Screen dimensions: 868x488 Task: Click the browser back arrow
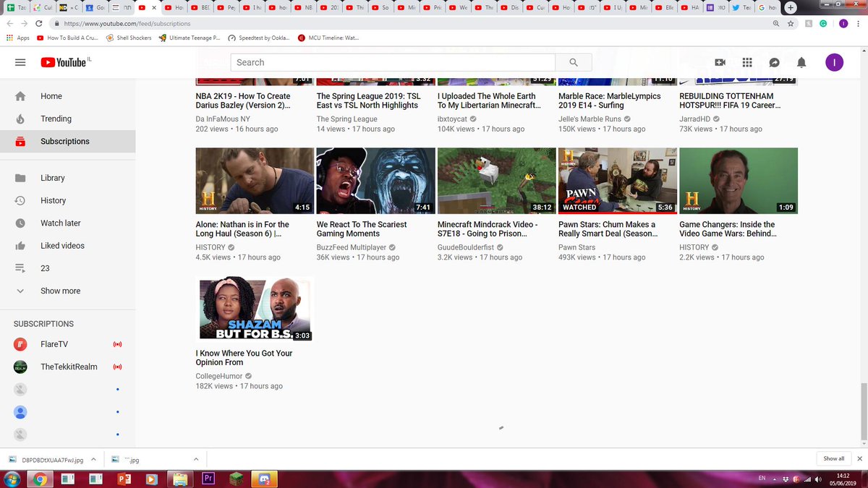(x=12, y=24)
